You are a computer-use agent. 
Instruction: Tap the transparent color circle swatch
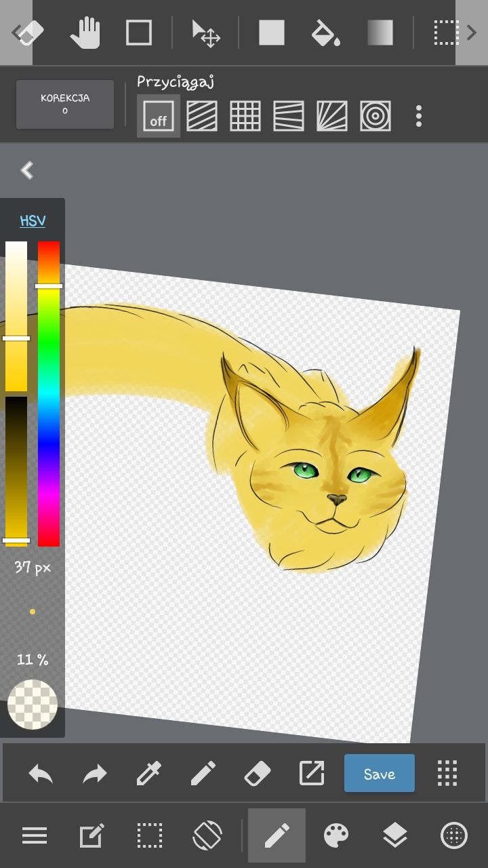click(x=33, y=705)
